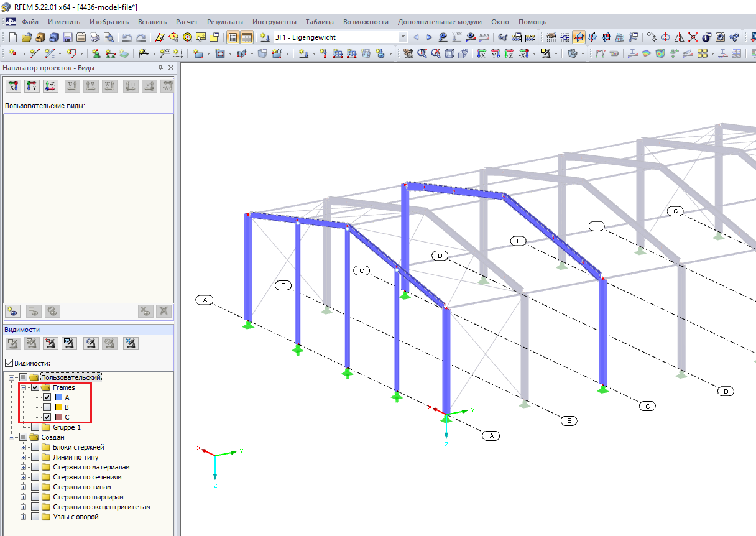Open print preview with the magnifier page icon
Image resolution: width=756 pixels, height=536 pixels.
point(108,37)
